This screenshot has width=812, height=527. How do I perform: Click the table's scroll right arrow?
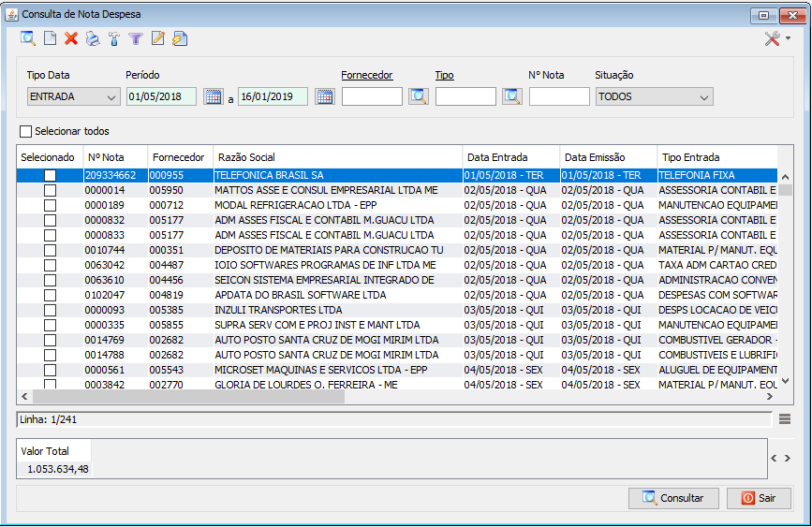pos(770,397)
